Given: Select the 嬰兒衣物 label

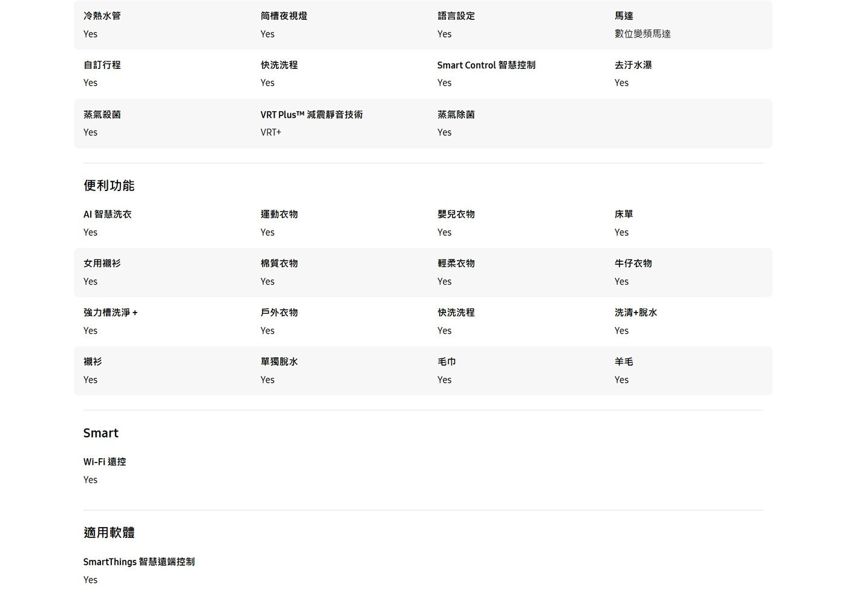Looking at the screenshot, I should tap(456, 214).
